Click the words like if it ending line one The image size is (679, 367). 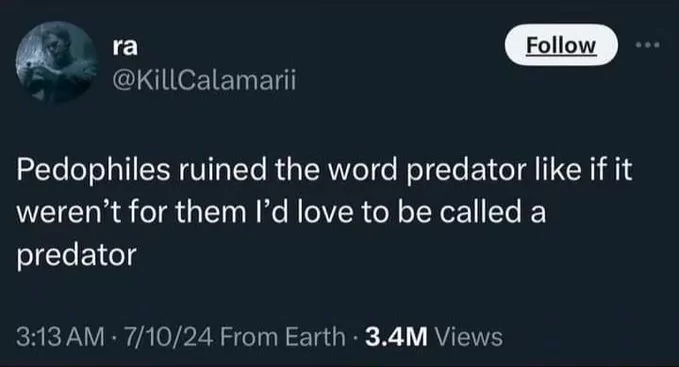click(583, 169)
